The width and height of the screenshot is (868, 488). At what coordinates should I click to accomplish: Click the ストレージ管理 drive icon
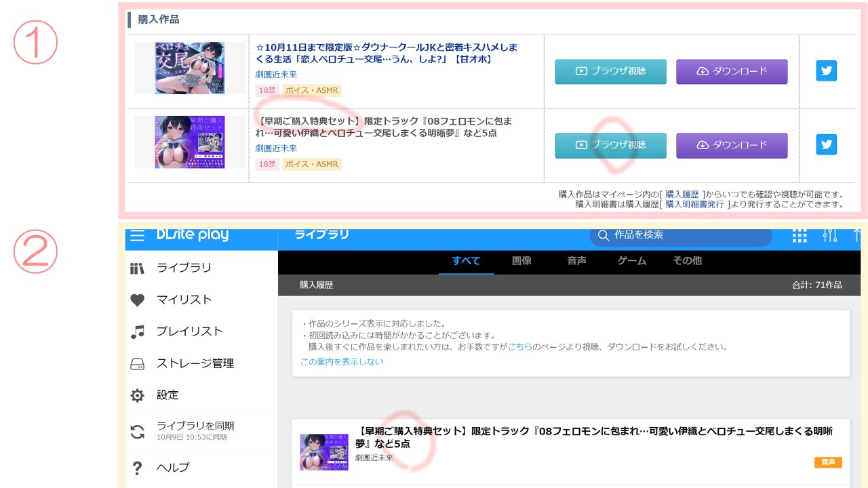tap(138, 364)
